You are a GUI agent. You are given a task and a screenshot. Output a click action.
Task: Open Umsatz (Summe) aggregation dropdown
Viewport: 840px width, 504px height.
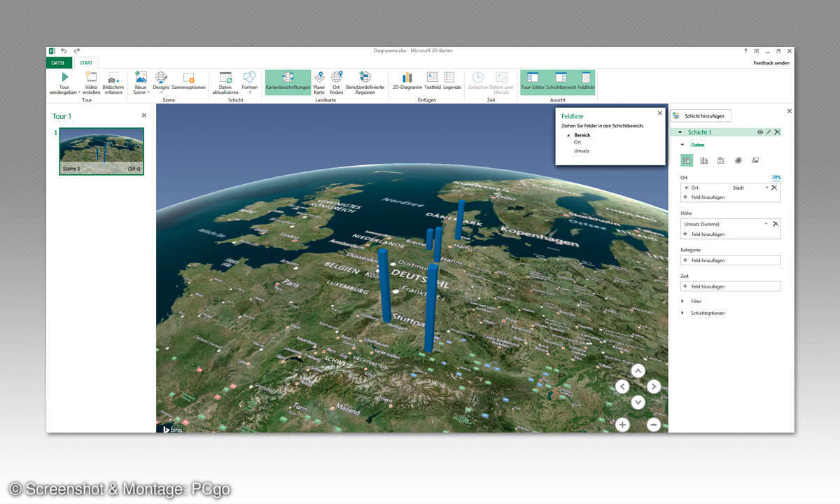pyautogui.click(x=766, y=224)
